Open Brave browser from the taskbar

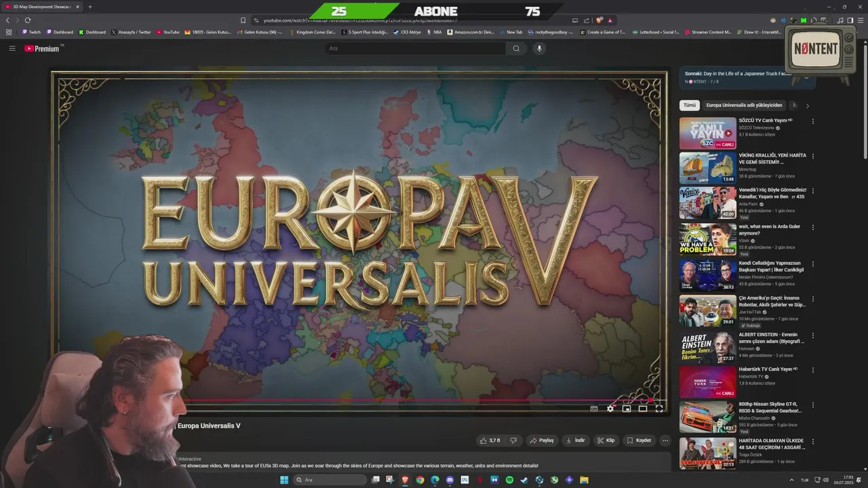[405, 480]
